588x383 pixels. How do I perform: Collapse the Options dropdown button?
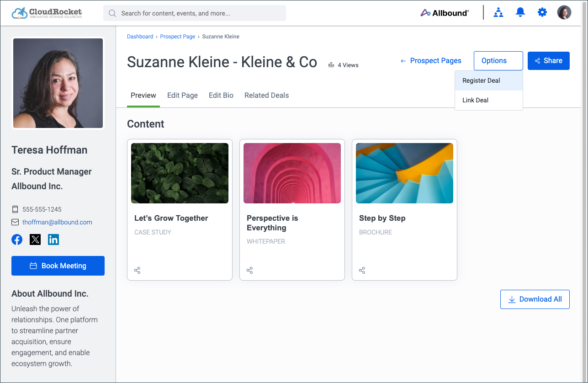[498, 61]
